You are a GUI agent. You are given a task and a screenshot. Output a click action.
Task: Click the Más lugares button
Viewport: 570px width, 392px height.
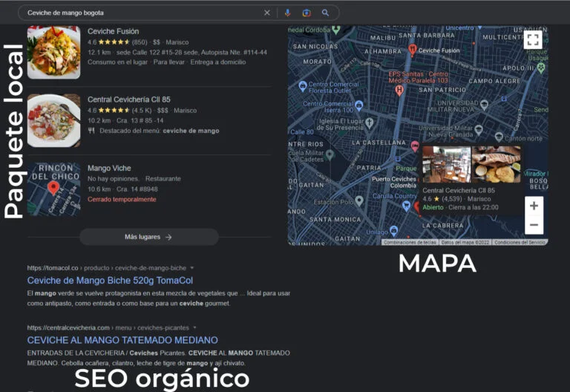pos(148,237)
